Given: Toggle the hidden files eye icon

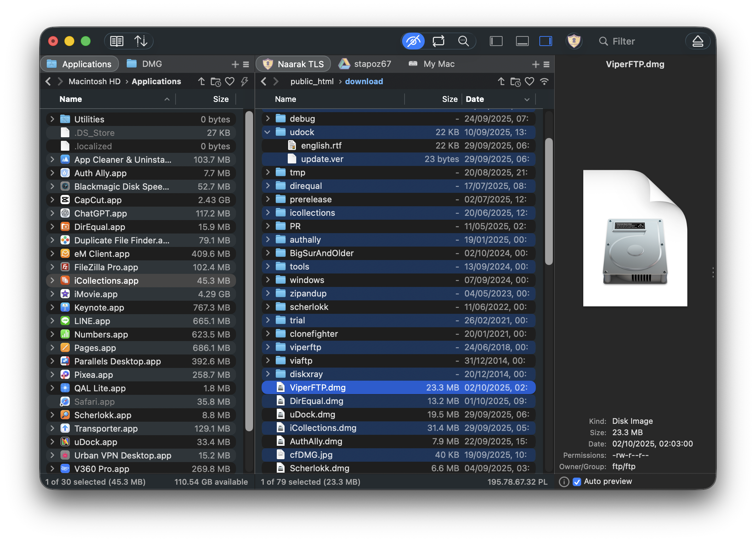Looking at the screenshot, I should pos(413,41).
